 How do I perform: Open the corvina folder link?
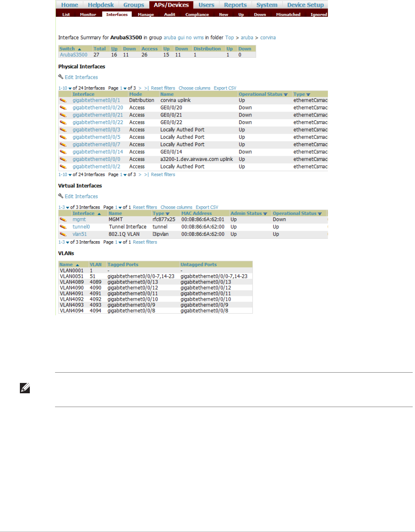[268, 38]
